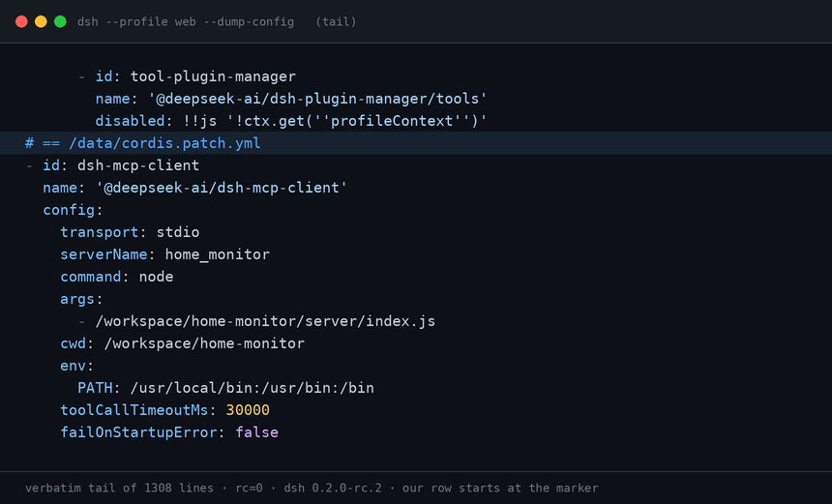Click the name value '@deepseek-ai/dsh-plugin-manager/tools'
This screenshot has height=504, width=832.
[317, 99]
